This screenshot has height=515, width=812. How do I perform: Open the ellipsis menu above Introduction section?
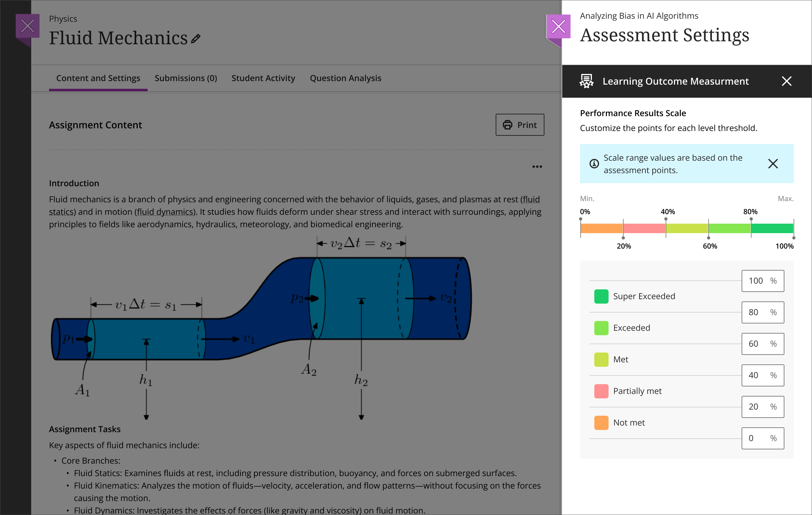click(537, 166)
